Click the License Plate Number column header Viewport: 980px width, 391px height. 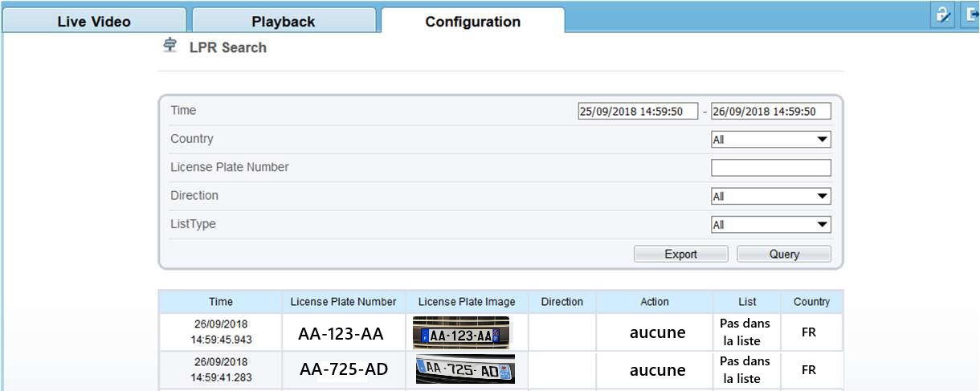[x=343, y=302]
